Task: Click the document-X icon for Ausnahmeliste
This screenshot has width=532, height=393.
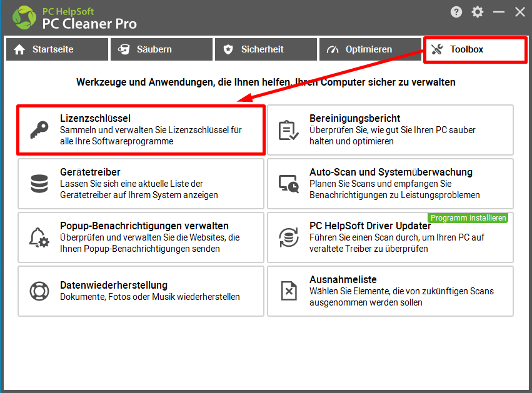Action: [289, 291]
